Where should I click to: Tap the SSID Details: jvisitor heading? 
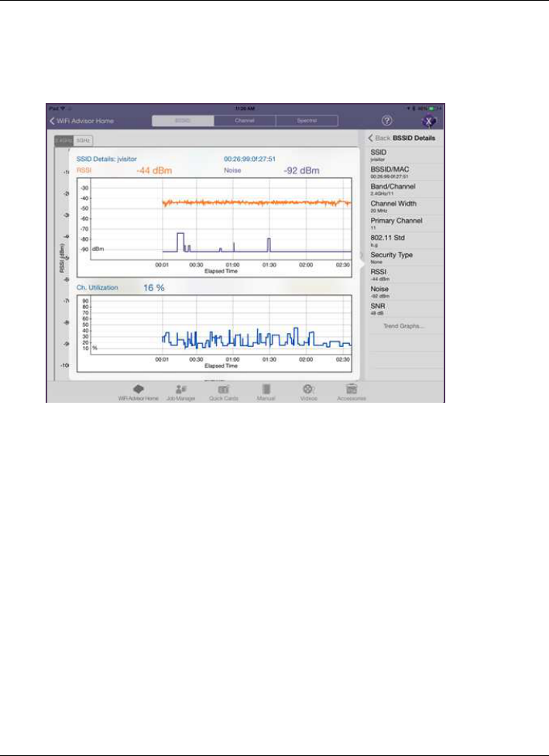(107, 159)
